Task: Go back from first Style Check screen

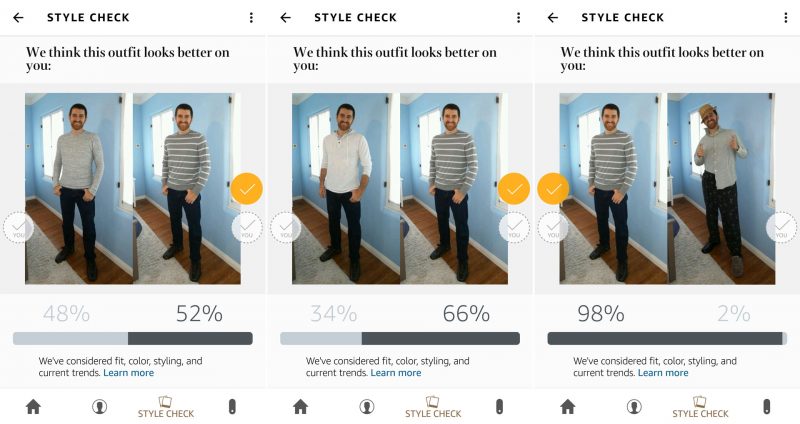Action: pyautogui.click(x=18, y=18)
